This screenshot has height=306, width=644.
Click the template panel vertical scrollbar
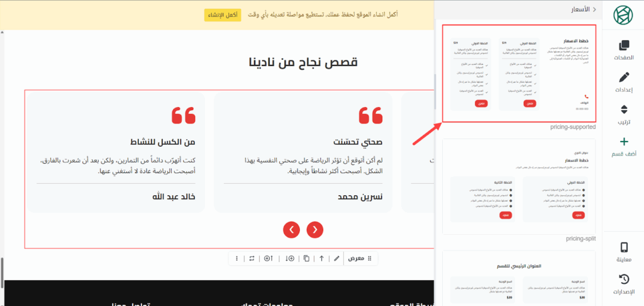(436, 91)
